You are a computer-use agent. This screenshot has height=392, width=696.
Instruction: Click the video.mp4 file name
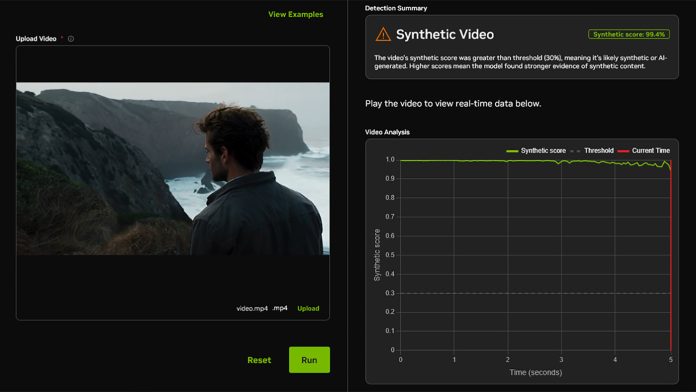[x=252, y=308]
